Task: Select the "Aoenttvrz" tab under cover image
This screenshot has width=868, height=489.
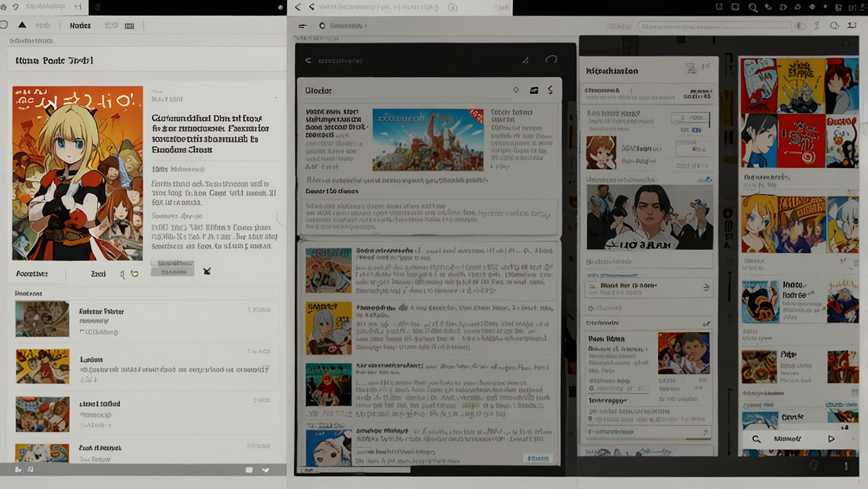Action: tap(32, 274)
